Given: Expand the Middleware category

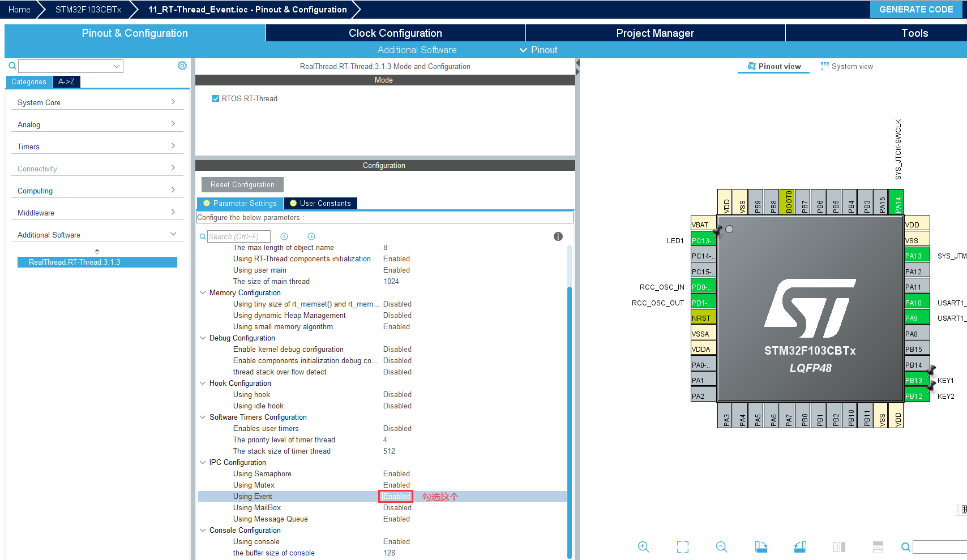Looking at the screenshot, I should (97, 213).
